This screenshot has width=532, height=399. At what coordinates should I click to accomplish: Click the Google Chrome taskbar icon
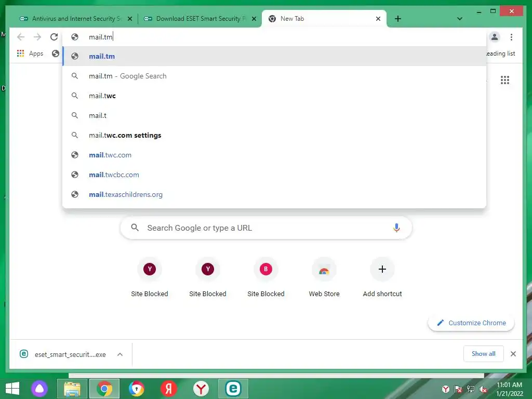pos(104,389)
